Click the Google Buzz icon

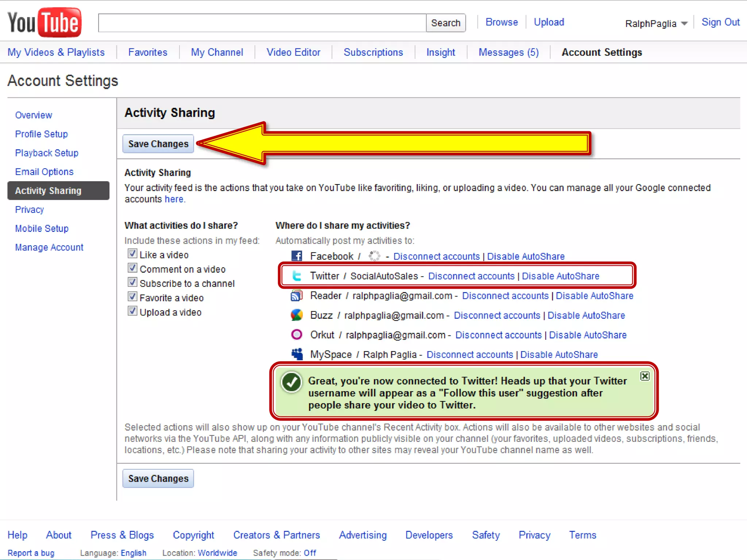pyautogui.click(x=297, y=315)
